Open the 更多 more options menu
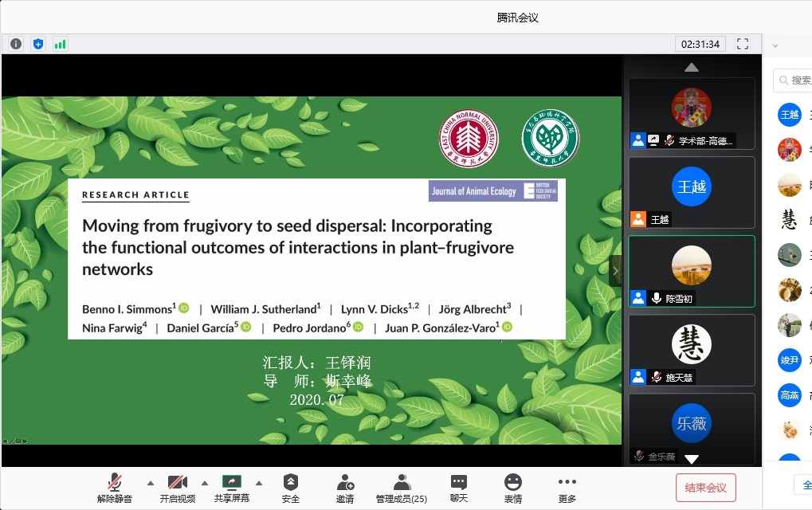This screenshot has width=812, height=510. click(567, 488)
